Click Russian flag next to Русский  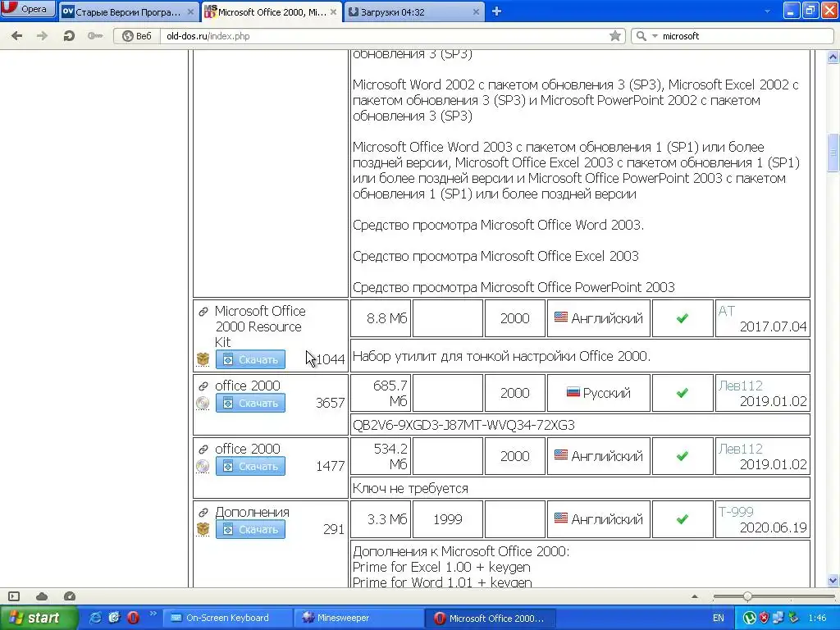(x=573, y=392)
